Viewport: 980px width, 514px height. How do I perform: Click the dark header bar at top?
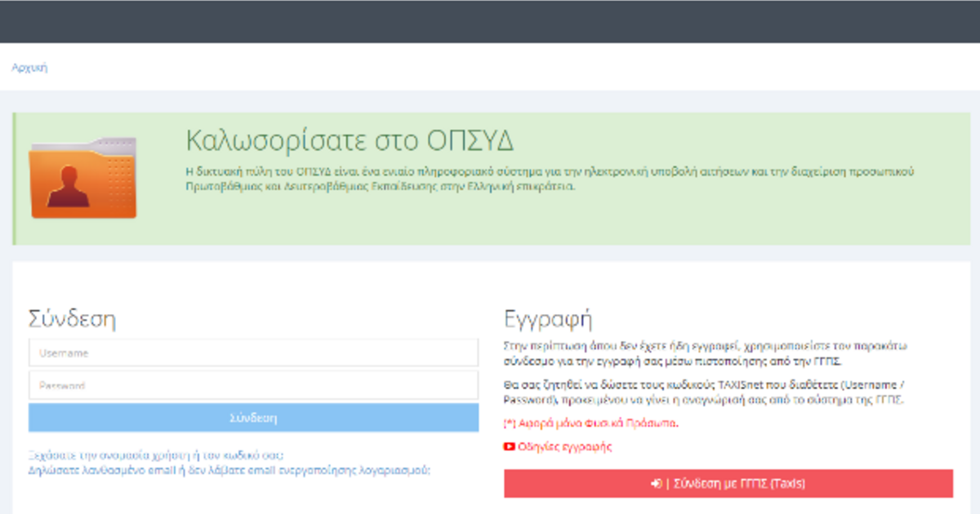pos(490,21)
